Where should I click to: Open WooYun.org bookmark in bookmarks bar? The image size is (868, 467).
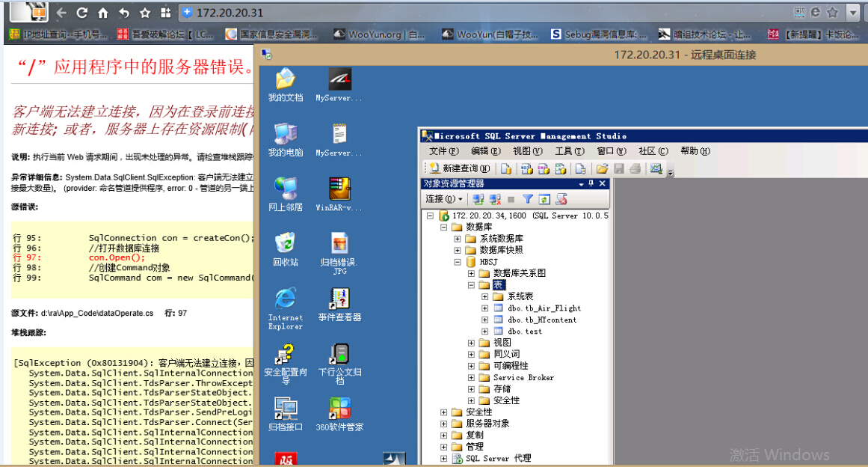tap(380, 34)
